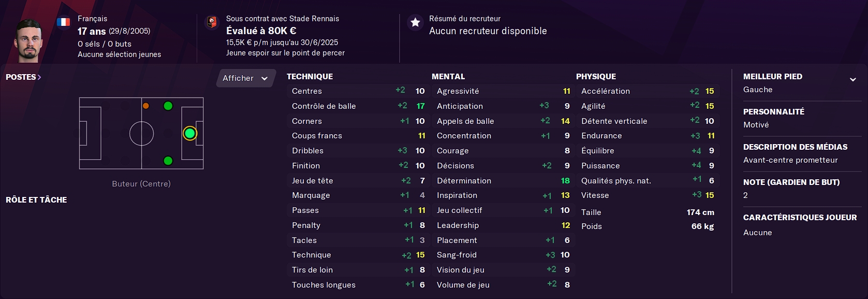Screen dimensions: 868x299
Task: Open the Stade Rennais contract link
Action: pos(283,19)
